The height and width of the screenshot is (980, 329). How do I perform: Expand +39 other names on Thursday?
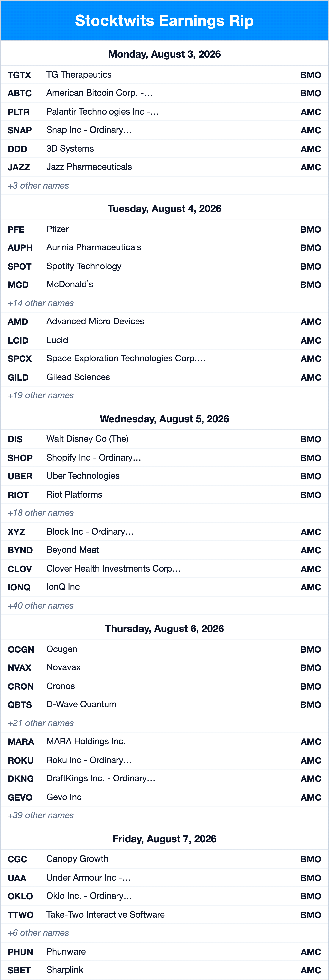point(41,815)
